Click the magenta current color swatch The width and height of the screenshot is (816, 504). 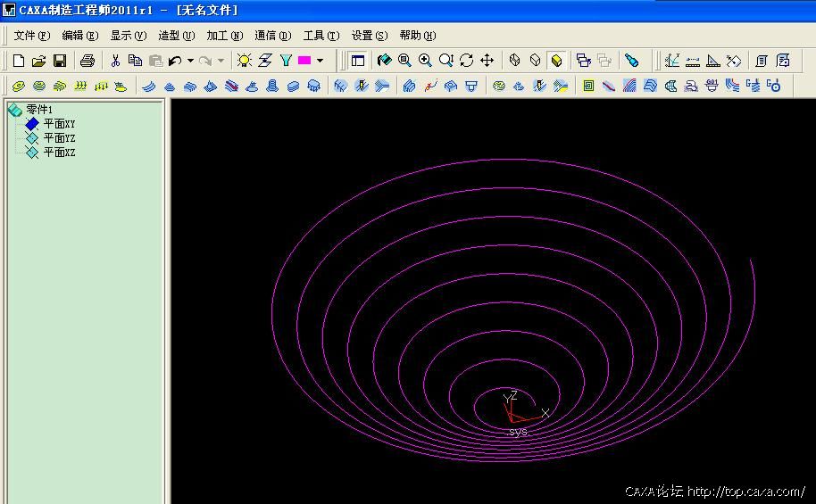tap(304, 61)
